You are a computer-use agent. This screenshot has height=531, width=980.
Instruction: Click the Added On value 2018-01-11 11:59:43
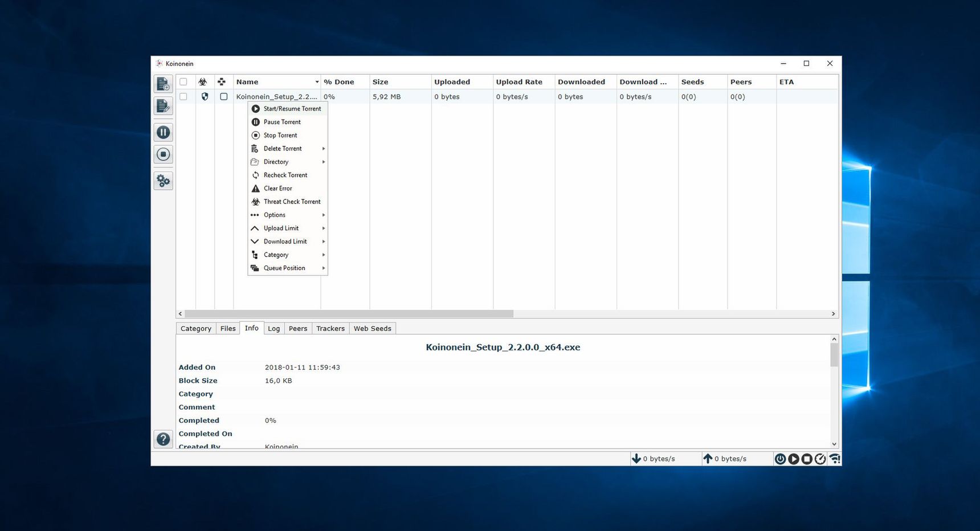[x=303, y=367]
